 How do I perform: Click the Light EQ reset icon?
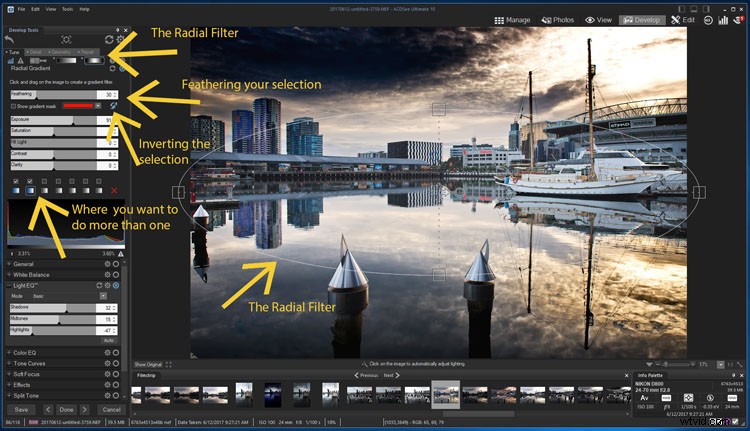[x=99, y=285]
